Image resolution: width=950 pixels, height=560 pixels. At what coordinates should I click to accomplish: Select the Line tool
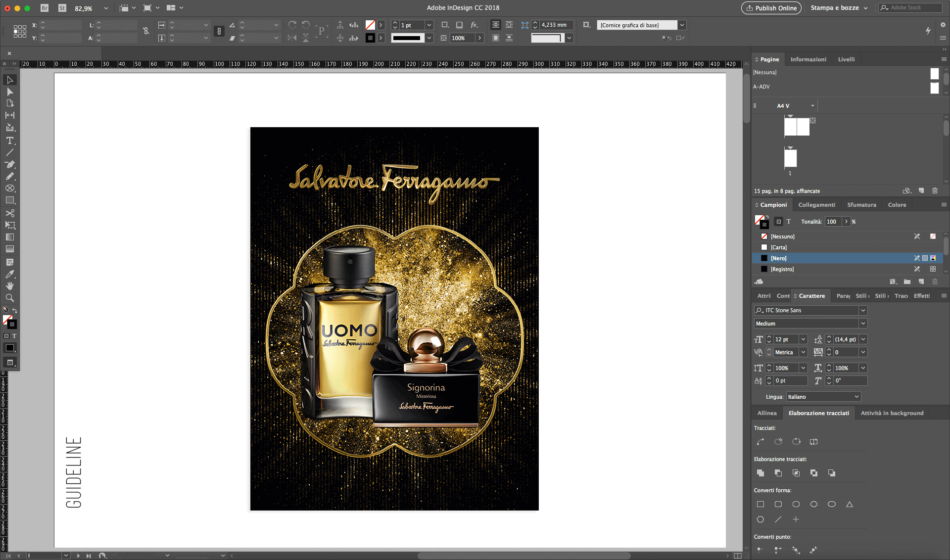pos(10,152)
